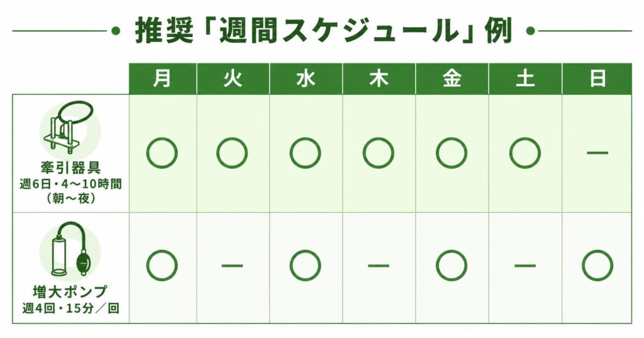
Task: Click the 推奨「週間スケジュール」例 title
Action: [x=324, y=31]
